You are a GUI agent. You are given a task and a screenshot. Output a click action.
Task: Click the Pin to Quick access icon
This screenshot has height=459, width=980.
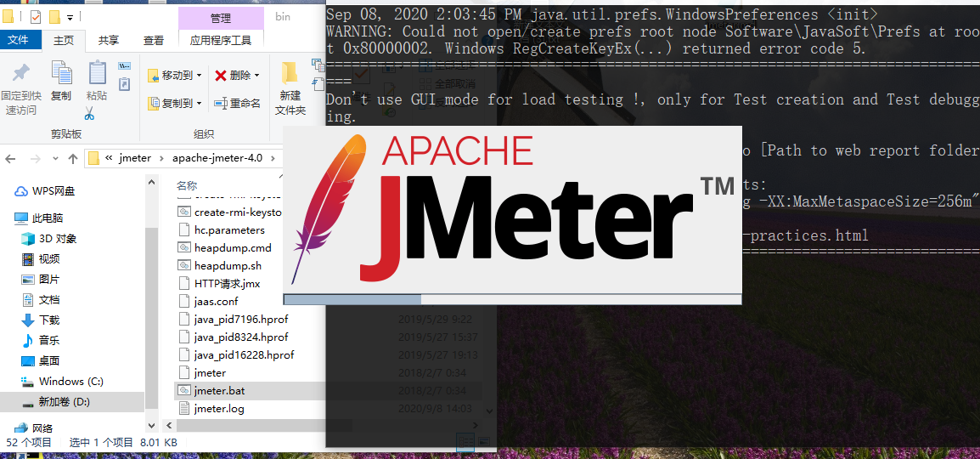(21, 72)
